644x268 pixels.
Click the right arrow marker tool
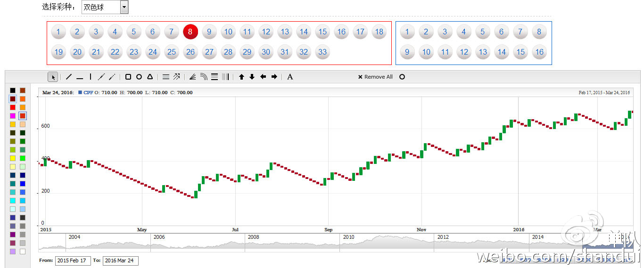coord(274,77)
